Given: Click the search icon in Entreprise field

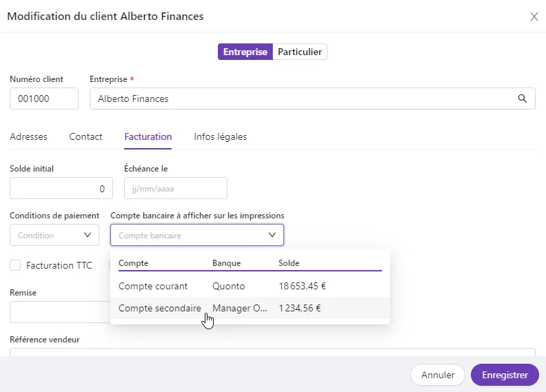Looking at the screenshot, I should (x=522, y=99).
